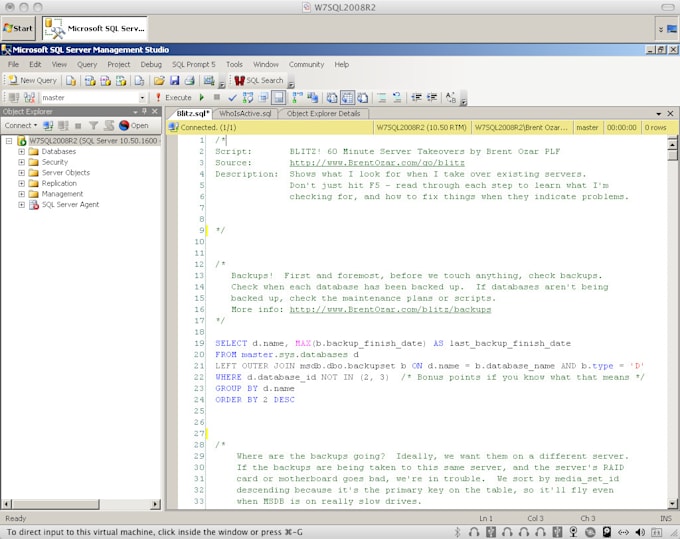Click the Parse checkmark icon
This screenshot has width=680, height=539.
(232, 98)
